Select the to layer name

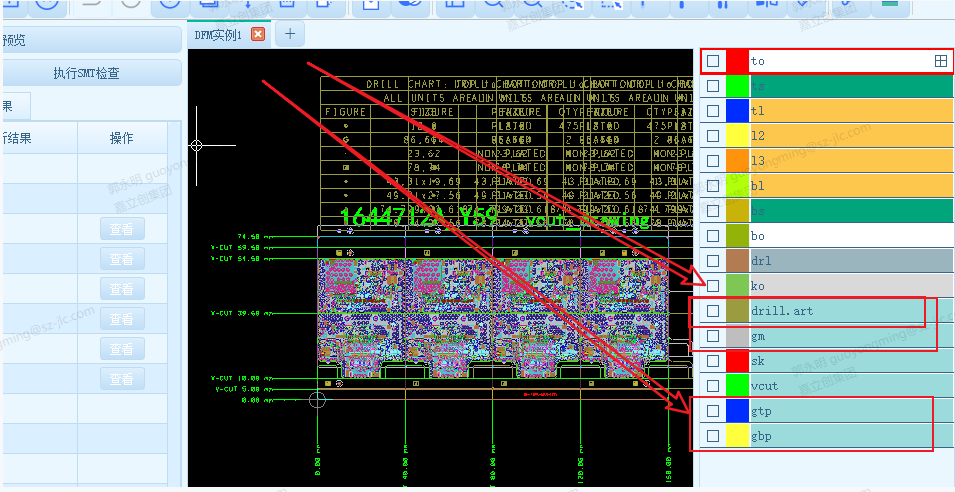pos(758,61)
